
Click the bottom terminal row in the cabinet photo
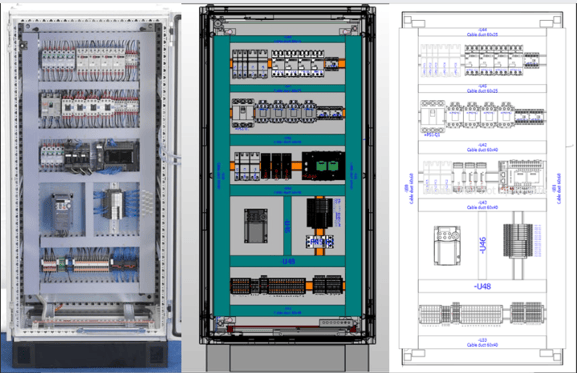[x=90, y=265]
